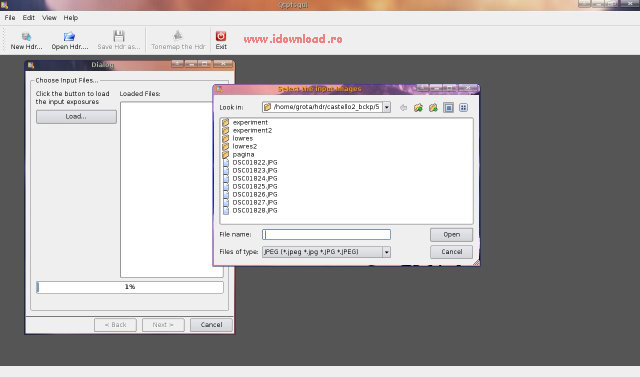Select the lowres2 folder name
The image size is (640, 377).
pos(245,146)
